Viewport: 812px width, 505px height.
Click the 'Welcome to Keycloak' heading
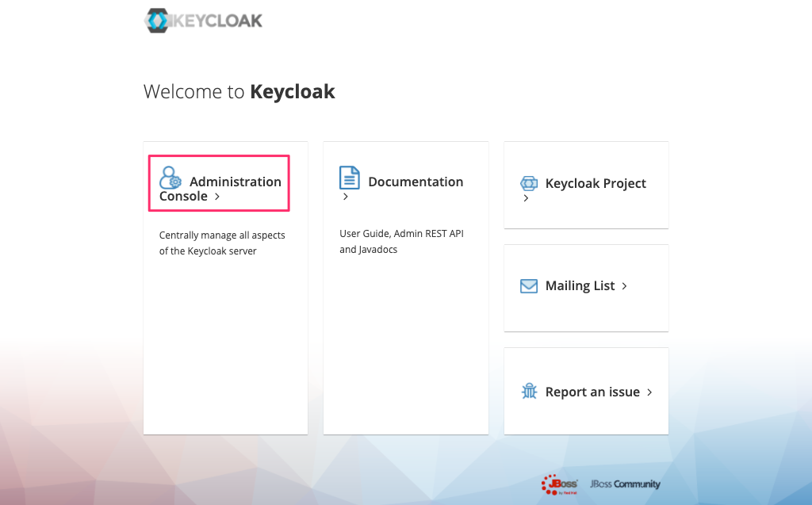(239, 92)
